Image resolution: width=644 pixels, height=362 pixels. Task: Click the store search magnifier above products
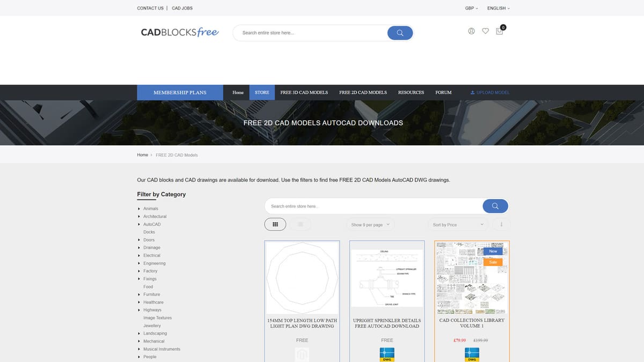[x=495, y=206]
